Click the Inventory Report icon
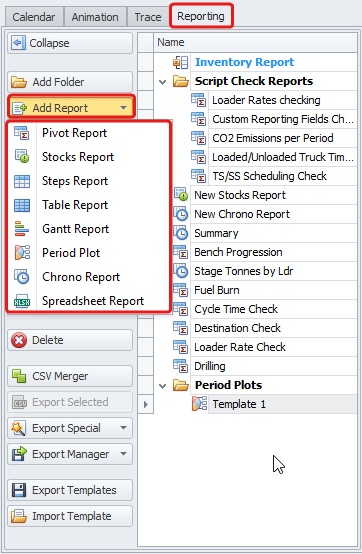 click(180, 62)
